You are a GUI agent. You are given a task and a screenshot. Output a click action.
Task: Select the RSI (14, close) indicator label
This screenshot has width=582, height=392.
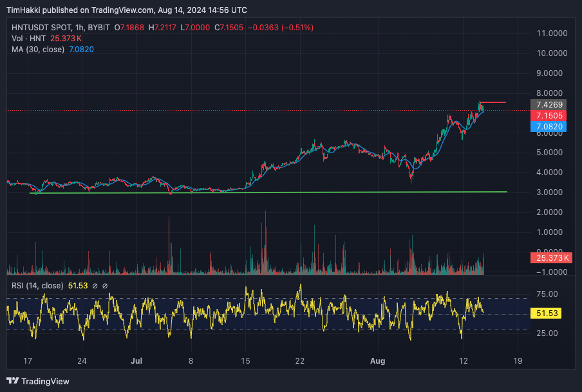pos(37,286)
